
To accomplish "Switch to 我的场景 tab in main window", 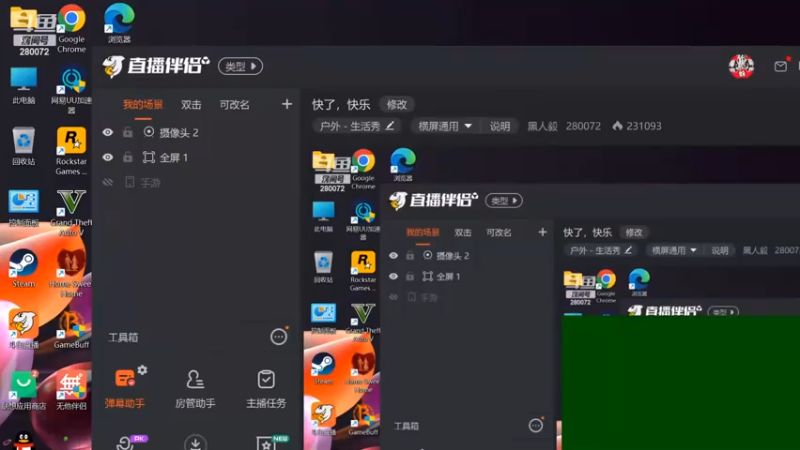I will coord(143,105).
